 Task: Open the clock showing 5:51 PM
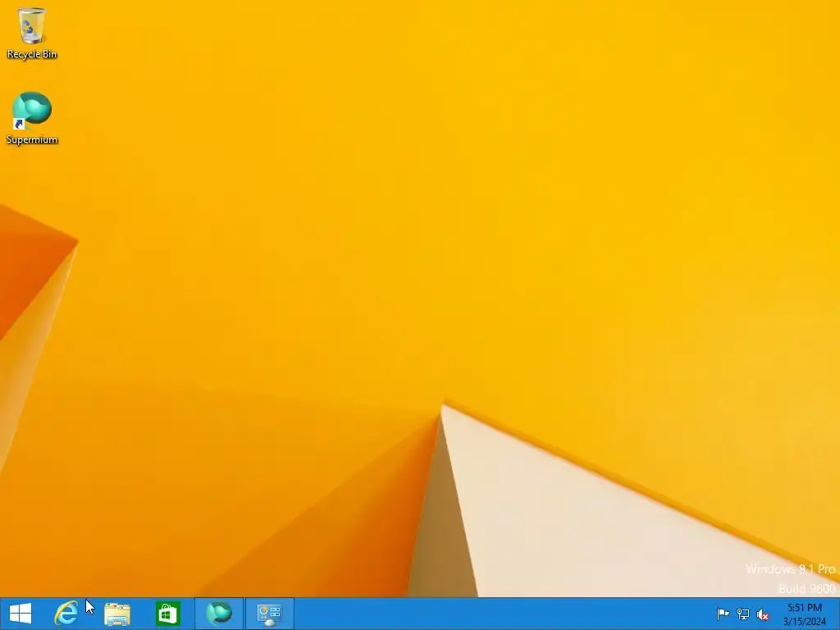pos(805,614)
